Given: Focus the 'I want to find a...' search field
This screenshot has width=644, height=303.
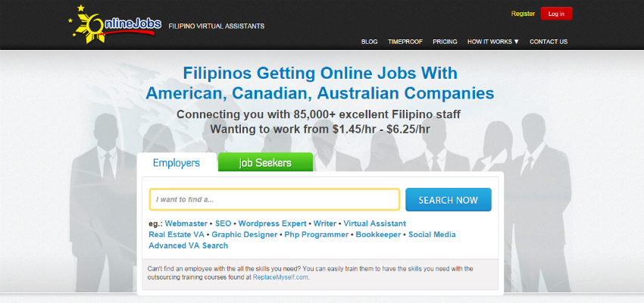Looking at the screenshot, I should (x=274, y=199).
